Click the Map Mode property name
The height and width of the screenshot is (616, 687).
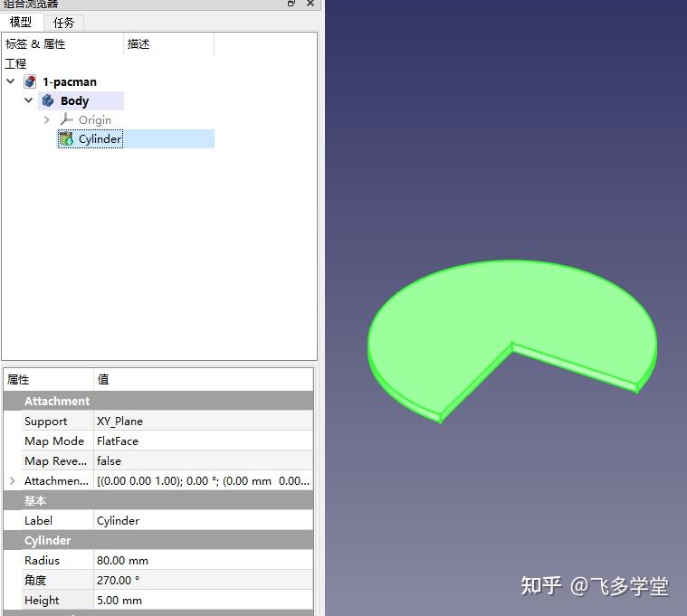point(54,441)
